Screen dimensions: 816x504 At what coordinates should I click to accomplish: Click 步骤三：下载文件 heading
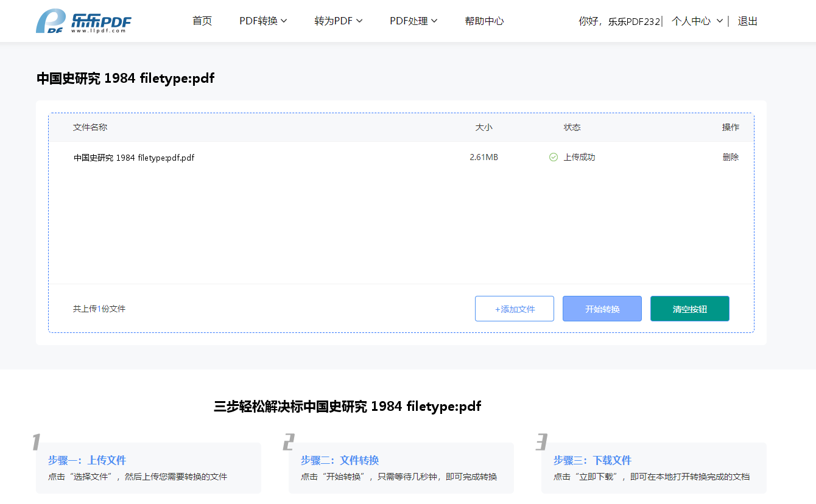(593, 460)
